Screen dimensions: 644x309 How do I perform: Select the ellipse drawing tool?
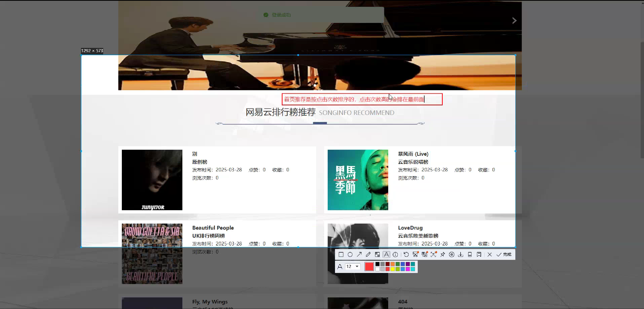pos(350,255)
